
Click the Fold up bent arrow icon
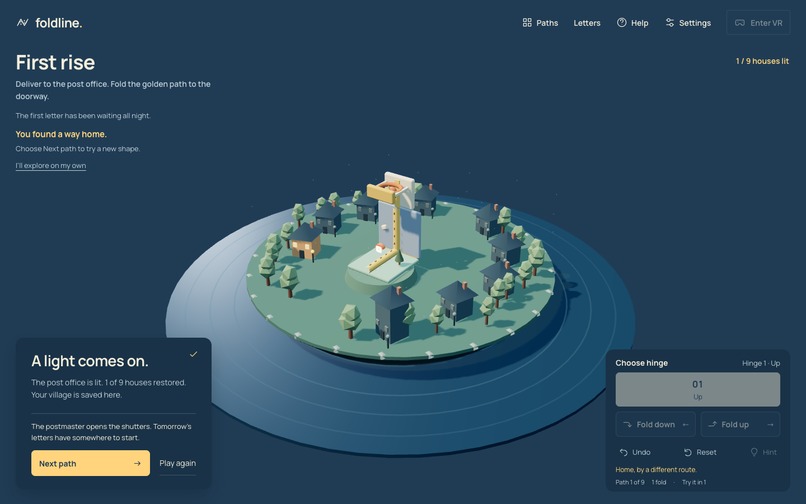[x=712, y=424]
